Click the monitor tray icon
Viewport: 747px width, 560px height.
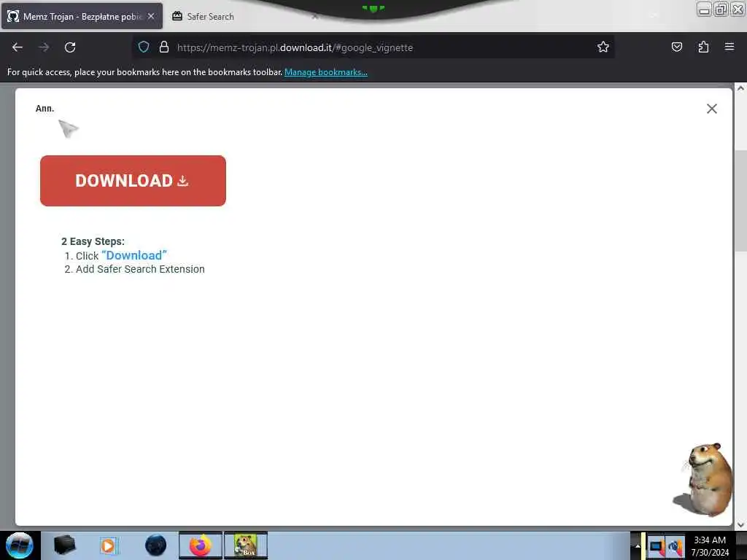click(x=657, y=547)
